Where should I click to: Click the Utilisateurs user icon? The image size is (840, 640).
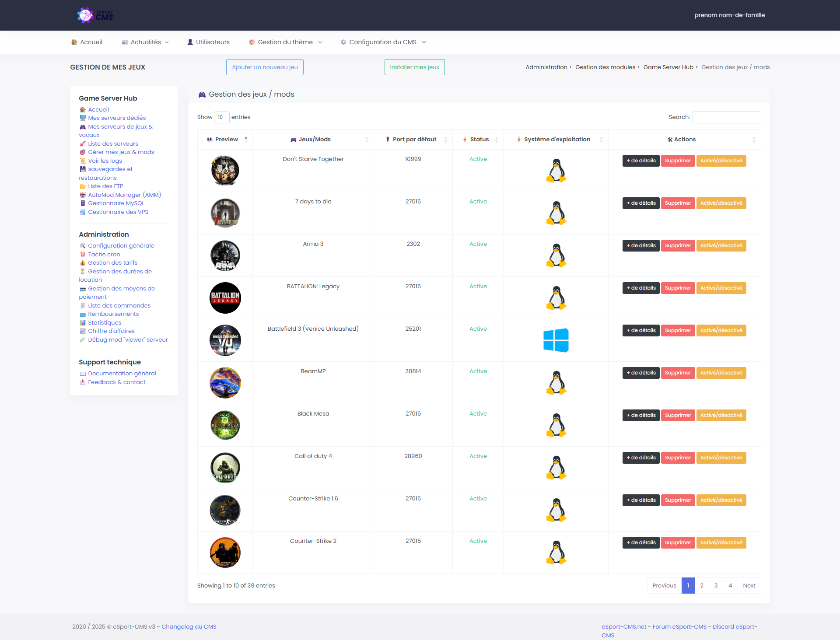tap(190, 42)
